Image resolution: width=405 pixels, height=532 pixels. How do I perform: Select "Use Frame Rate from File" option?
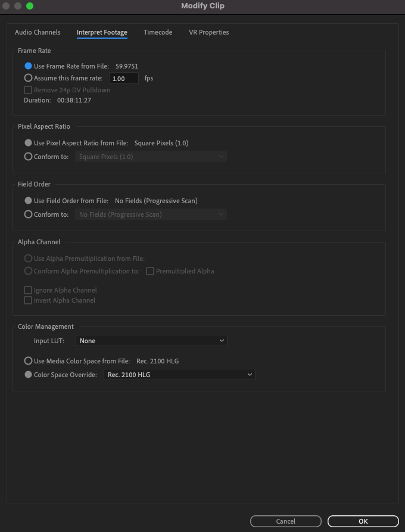pos(28,66)
